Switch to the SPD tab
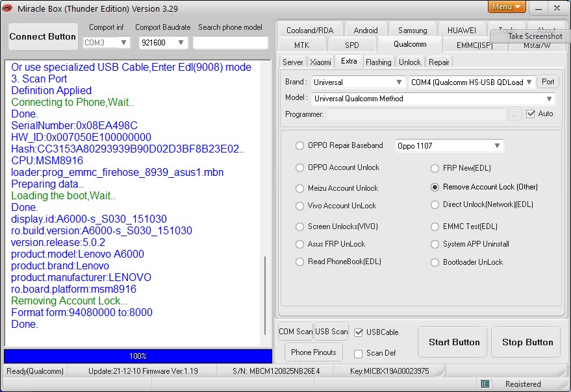This screenshot has width=571, height=392. coord(352,45)
